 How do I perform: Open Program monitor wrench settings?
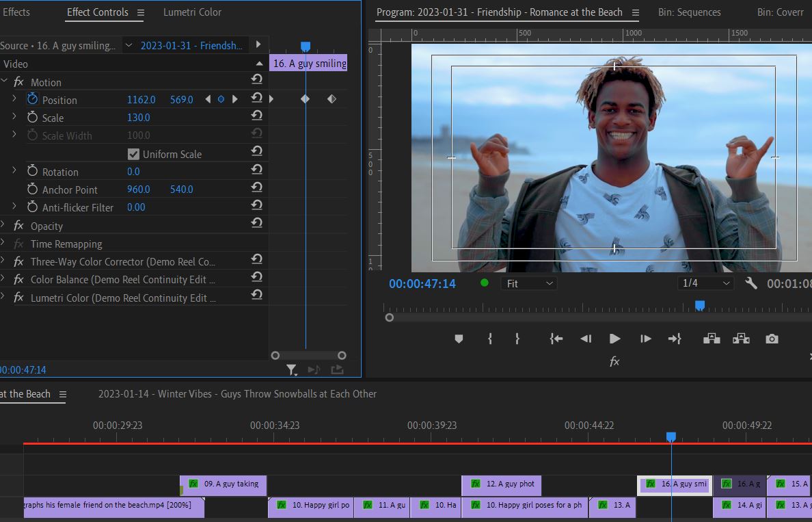751,283
